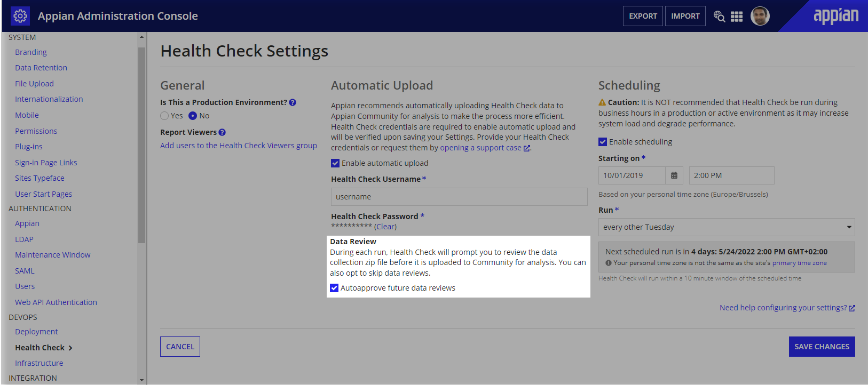Show help for Production Environment question

[x=293, y=102]
